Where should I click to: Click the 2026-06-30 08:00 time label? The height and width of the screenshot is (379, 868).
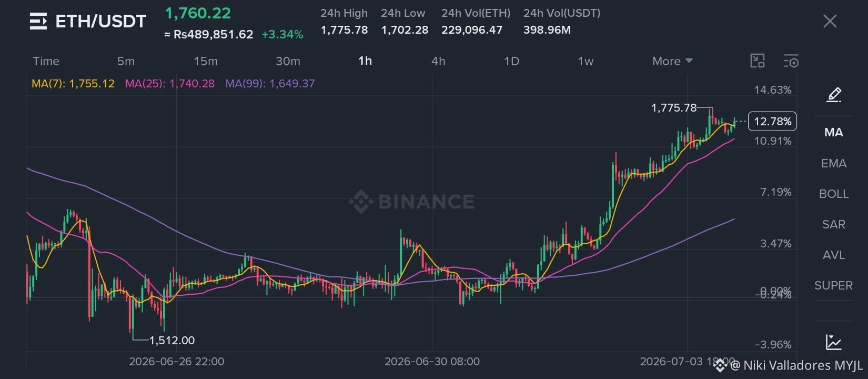point(432,362)
